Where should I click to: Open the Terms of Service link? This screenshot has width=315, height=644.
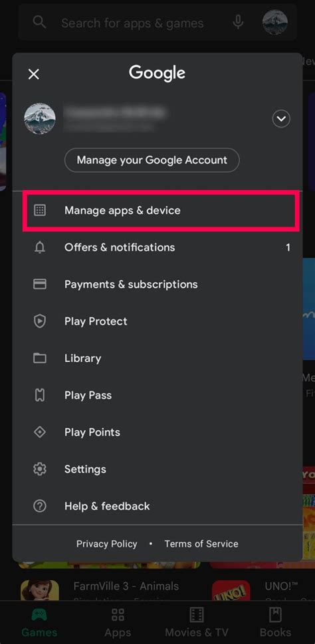(x=201, y=544)
